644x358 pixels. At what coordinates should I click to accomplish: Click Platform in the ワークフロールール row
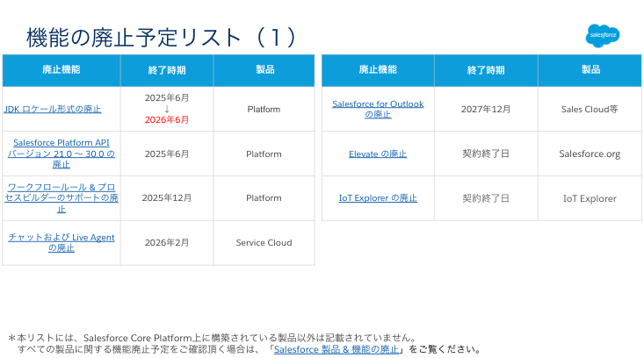pos(264,198)
